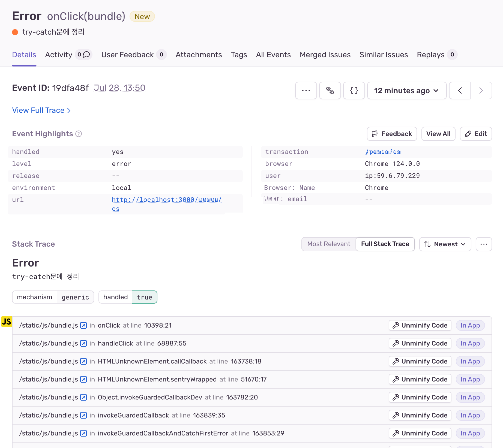503x448 pixels.
Task: View event JSON with the braces icon
Action: (354, 90)
